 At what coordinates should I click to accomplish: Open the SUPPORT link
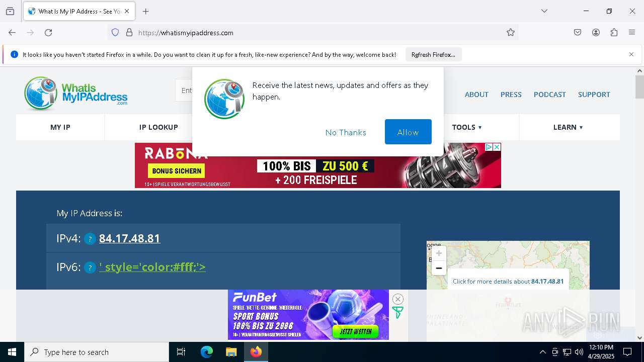(594, 95)
